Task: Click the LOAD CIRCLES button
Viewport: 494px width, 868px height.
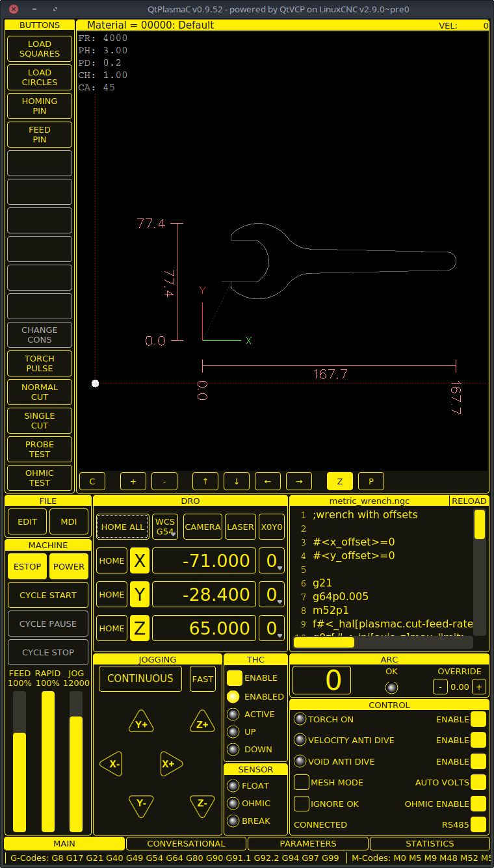Action: (x=40, y=77)
